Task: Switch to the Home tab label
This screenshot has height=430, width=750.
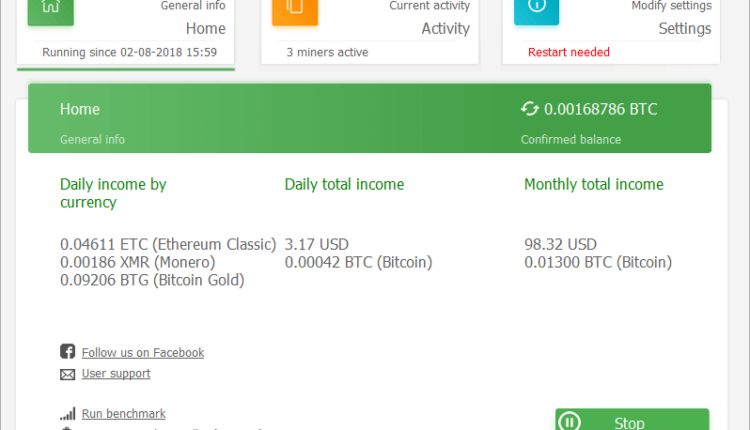Action: (x=205, y=28)
